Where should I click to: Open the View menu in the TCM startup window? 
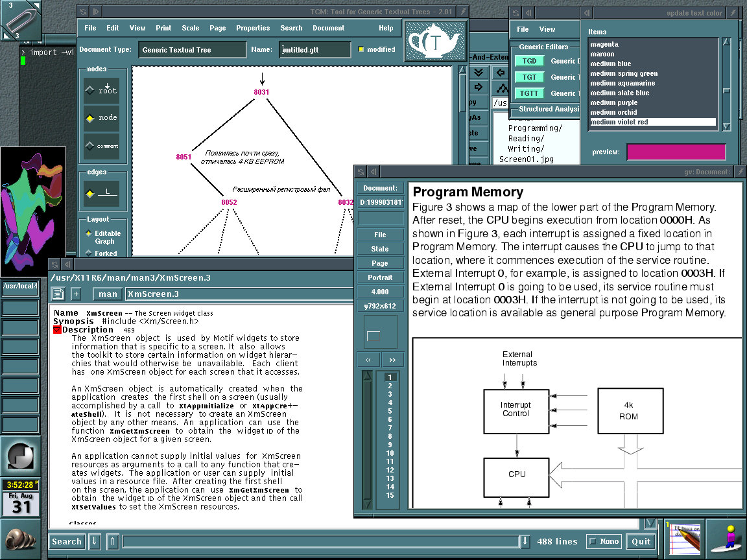click(547, 29)
